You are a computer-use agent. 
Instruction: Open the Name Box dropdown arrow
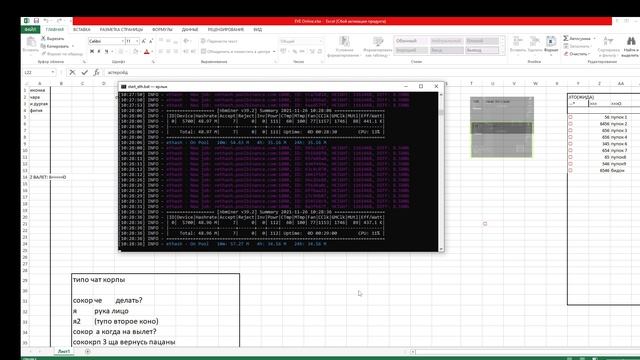coord(53,72)
